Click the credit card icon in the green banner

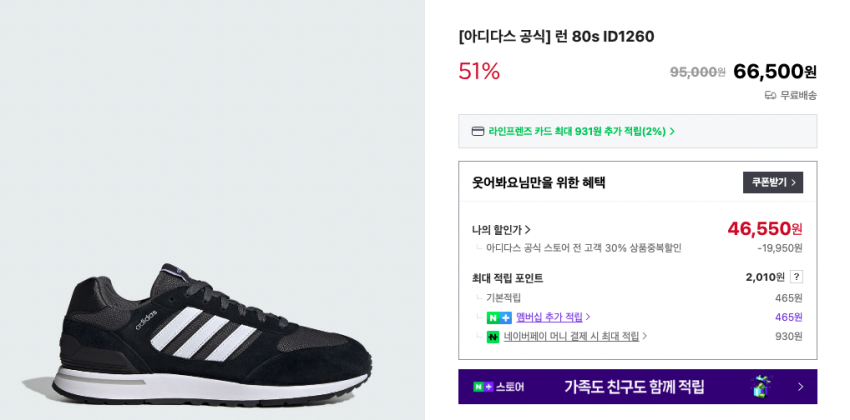click(x=478, y=131)
